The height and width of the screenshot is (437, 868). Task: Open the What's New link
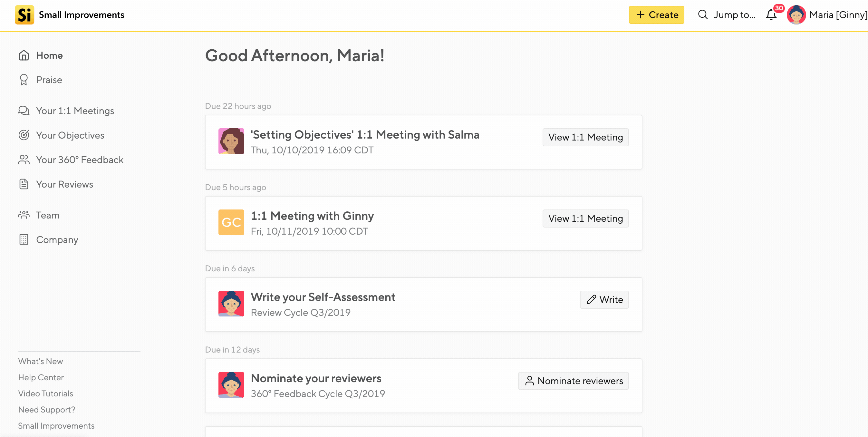tap(40, 361)
